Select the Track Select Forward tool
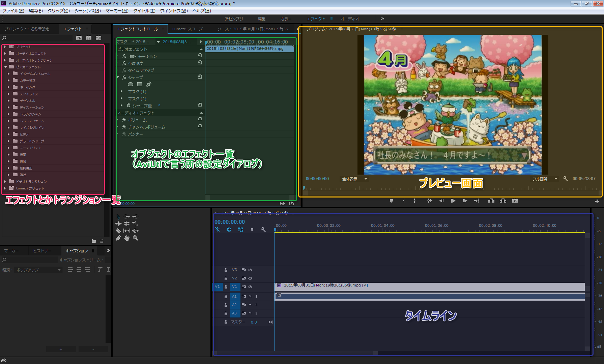Screen dimensions: 604x364 [x=126, y=217]
